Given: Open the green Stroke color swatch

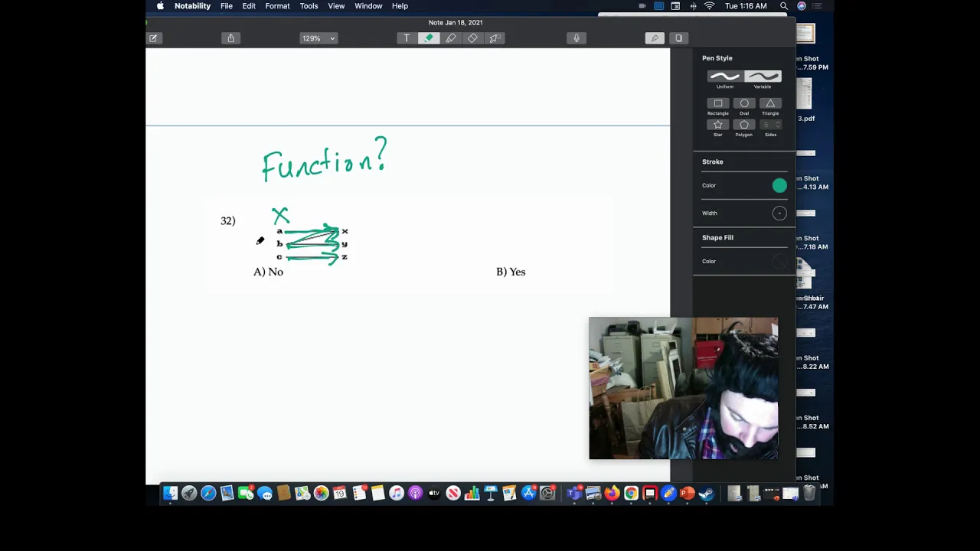Looking at the screenshot, I should point(779,185).
